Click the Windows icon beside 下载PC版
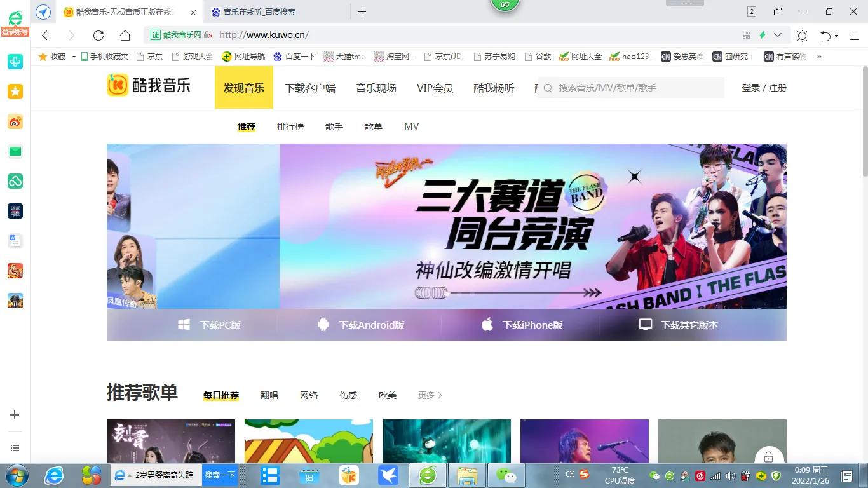Image resolution: width=868 pixels, height=488 pixels. pyautogui.click(x=184, y=324)
